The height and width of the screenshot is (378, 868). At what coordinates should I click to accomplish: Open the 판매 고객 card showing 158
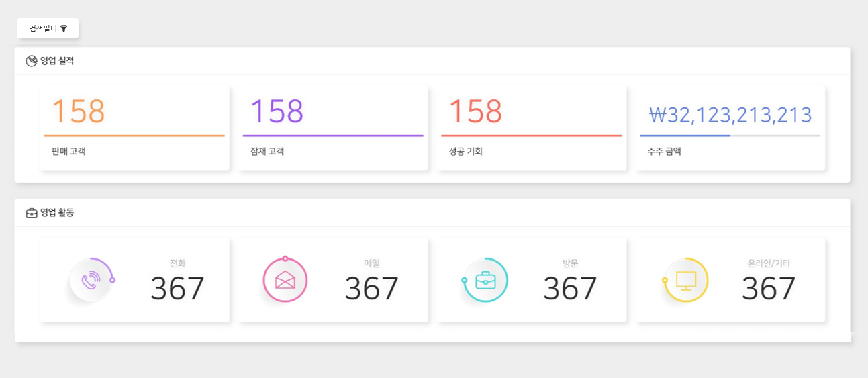(134, 128)
